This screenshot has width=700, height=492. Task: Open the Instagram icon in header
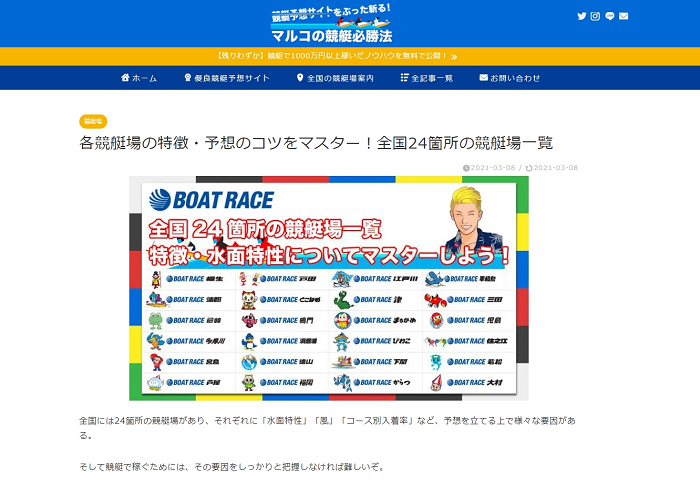[595, 16]
